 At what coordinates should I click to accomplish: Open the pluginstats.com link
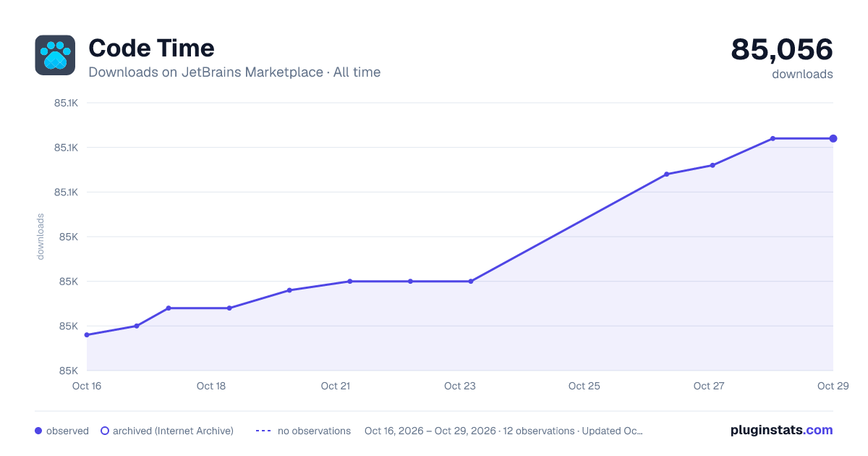tap(782, 430)
